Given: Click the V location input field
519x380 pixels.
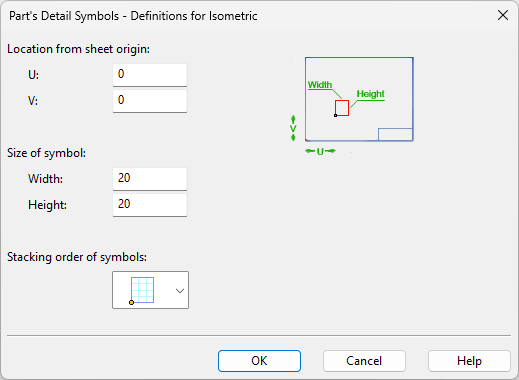Looking at the screenshot, I should [x=150, y=101].
